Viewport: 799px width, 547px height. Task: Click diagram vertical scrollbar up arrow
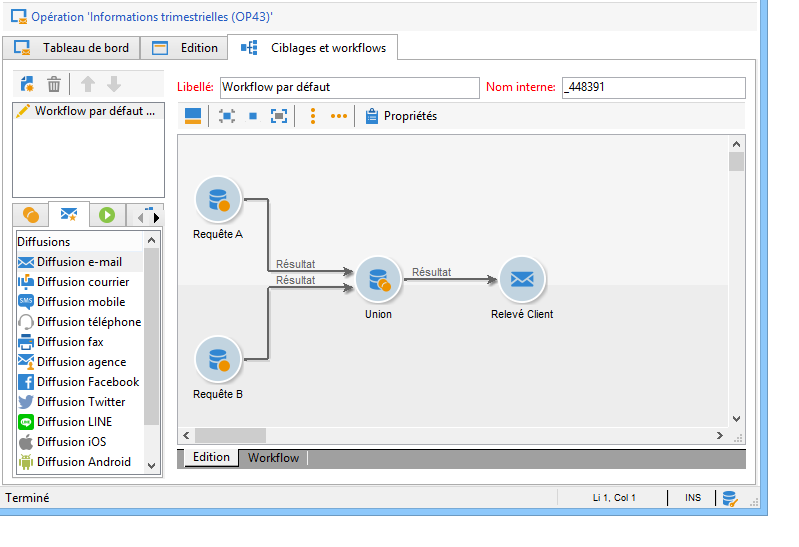736,144
